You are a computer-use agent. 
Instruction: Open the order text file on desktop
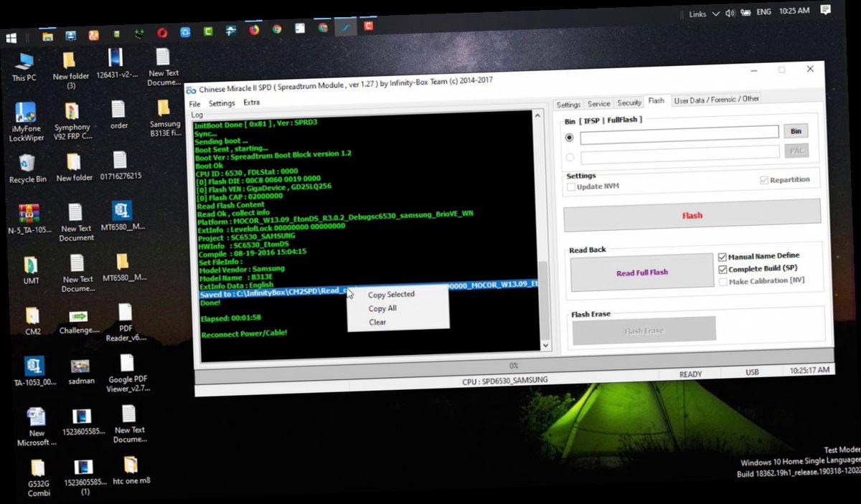click(x=119, y=115)
